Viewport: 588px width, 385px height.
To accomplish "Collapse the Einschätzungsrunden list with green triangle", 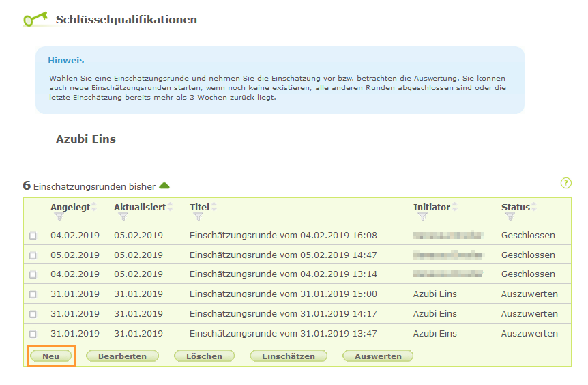I will [164, 186].
